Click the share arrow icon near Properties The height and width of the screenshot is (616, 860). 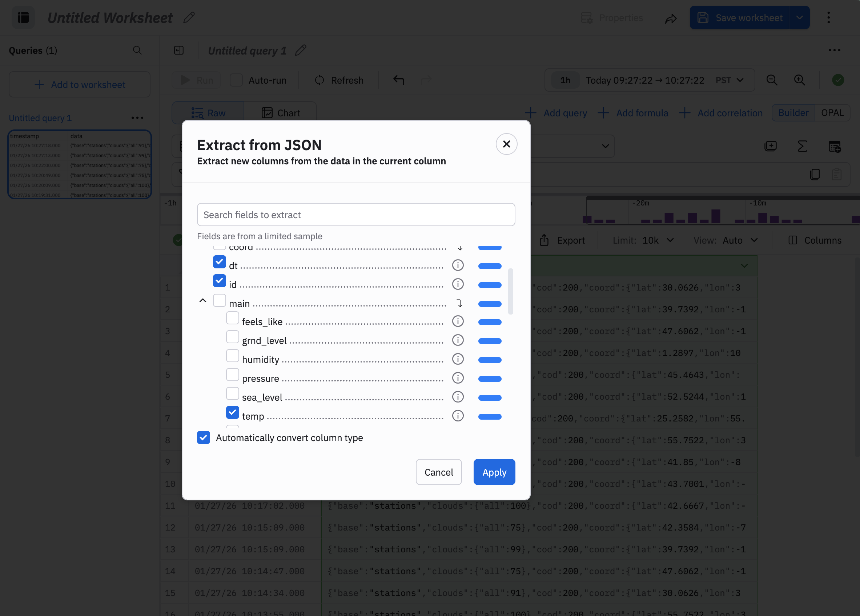(x=671, y=18)
